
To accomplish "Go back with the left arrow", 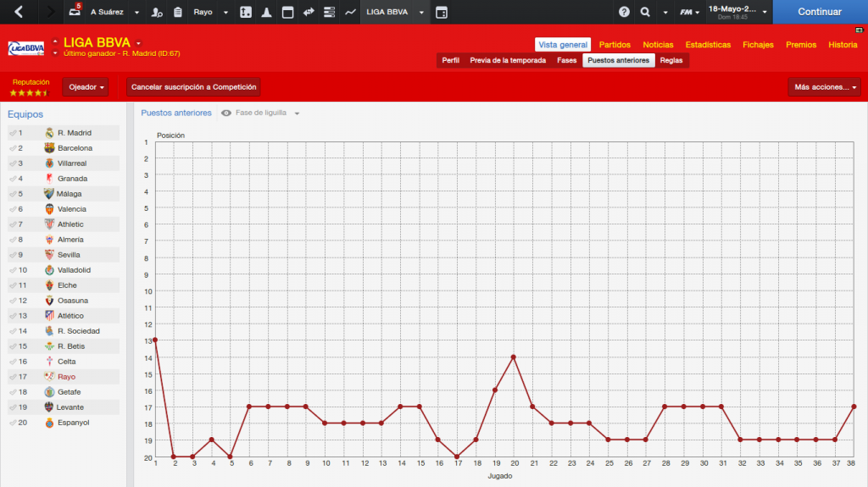I will (x=19, y=12).
